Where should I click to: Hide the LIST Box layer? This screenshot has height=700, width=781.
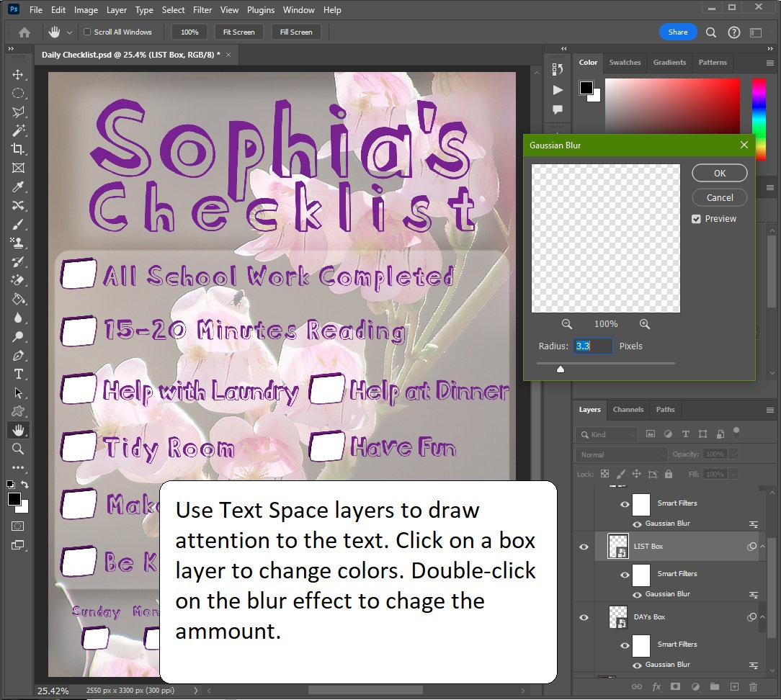(x=584, y=546)
